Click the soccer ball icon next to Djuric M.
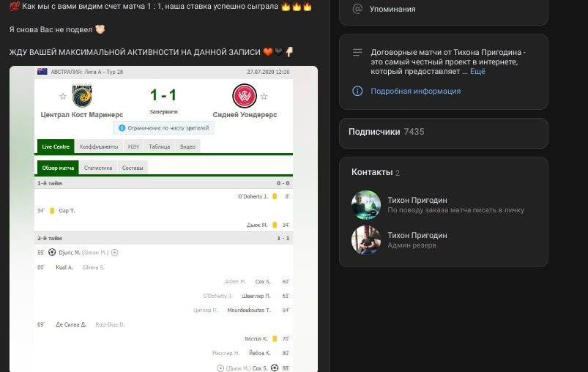588x372 pixels. click(52, 253)
